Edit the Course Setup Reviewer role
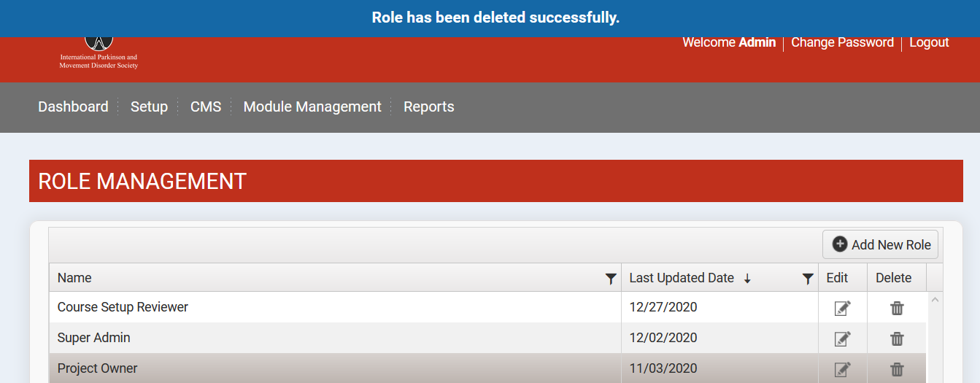980x383 pixels. pos(842,308)
